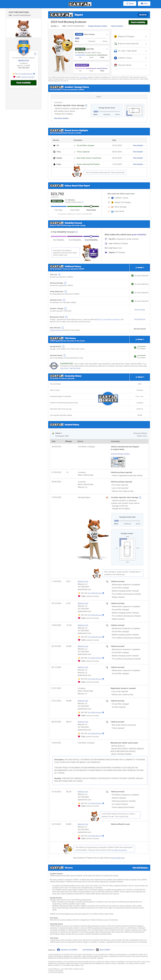Open the Personal Vehicle row

tap(130, 65)
